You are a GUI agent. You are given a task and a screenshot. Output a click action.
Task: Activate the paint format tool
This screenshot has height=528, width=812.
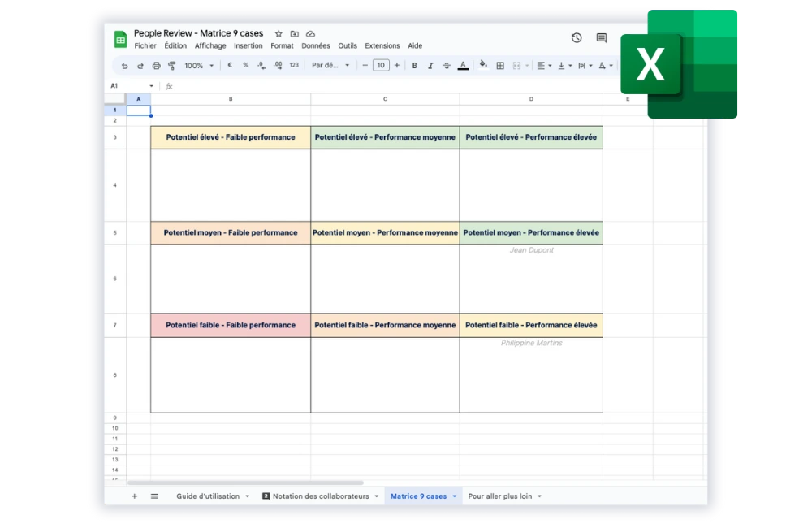[x=172, y=66]
